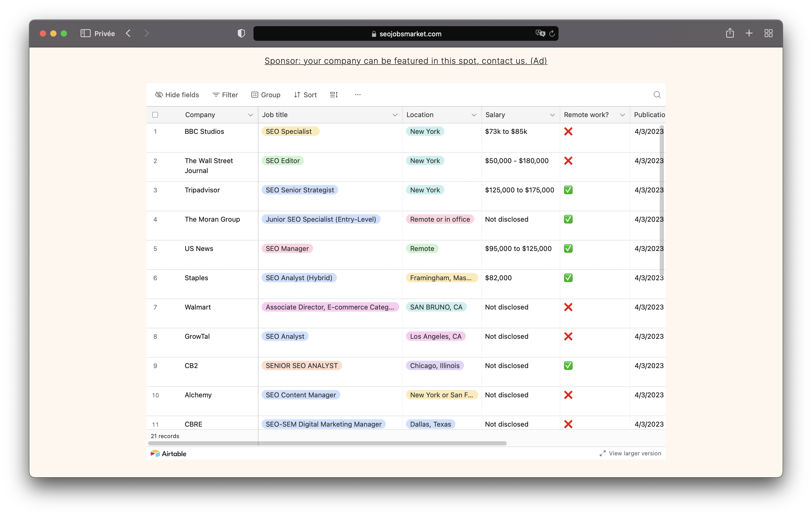Open the Filter menu
The image size is (812, 516).
pyautogui.click(x=225, y=95)
